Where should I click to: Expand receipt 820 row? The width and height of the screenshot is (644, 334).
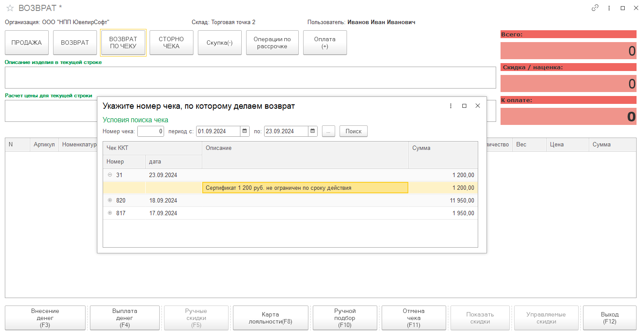(110, 200)
